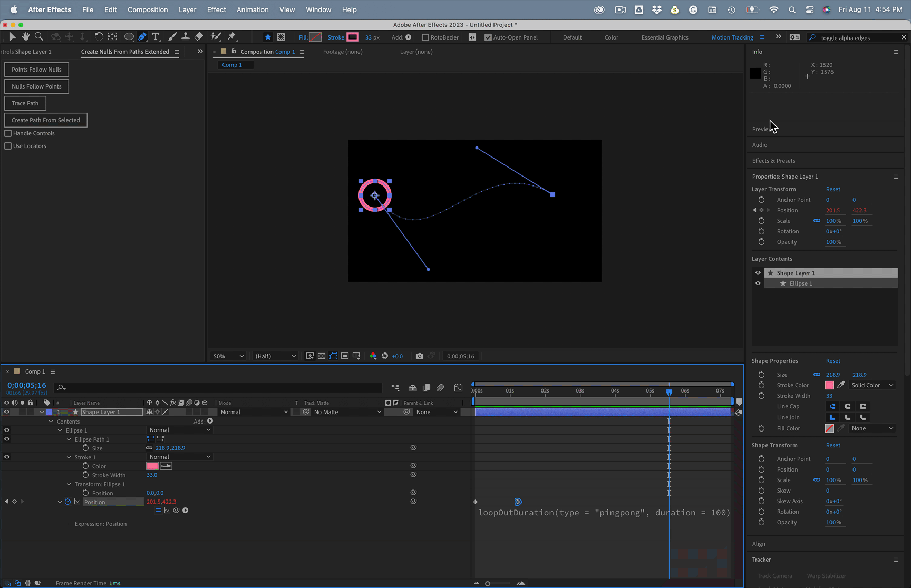
Task: Switch to the Essential Graphics workspace
Action: pos(665,37)
